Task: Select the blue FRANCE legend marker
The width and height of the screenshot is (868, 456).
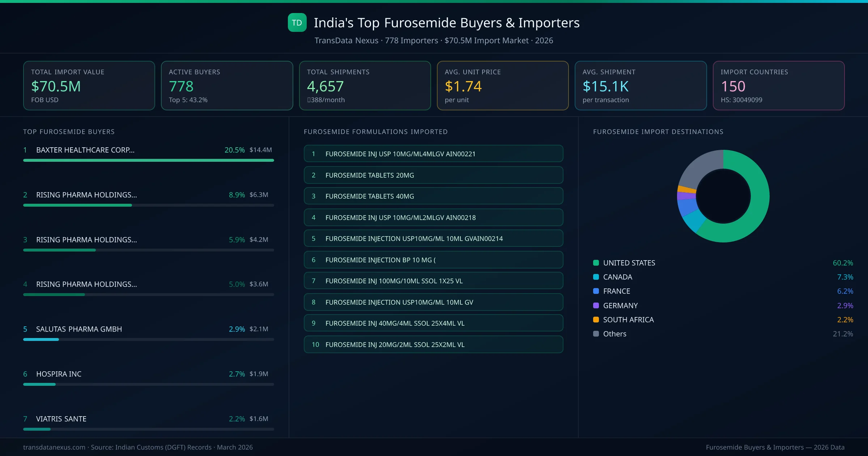Action: pyautogui.click(x=595, y=291)
